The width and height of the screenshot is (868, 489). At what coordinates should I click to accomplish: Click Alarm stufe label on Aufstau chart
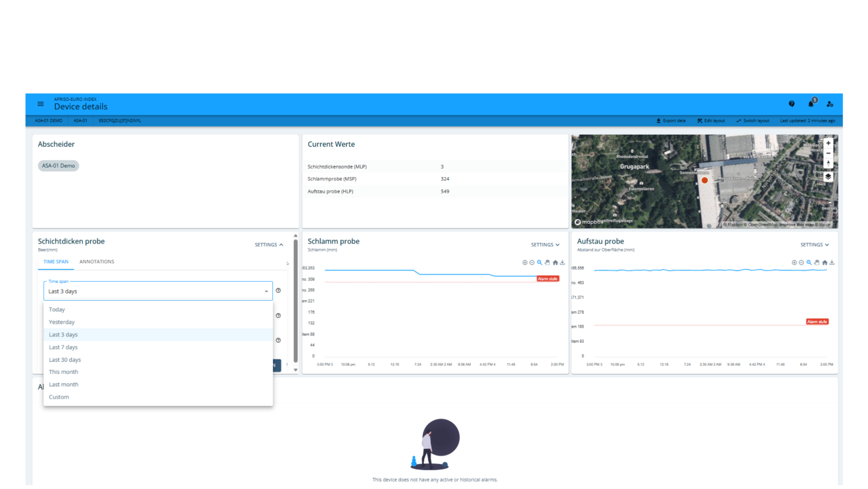click(x=817, y=322)
